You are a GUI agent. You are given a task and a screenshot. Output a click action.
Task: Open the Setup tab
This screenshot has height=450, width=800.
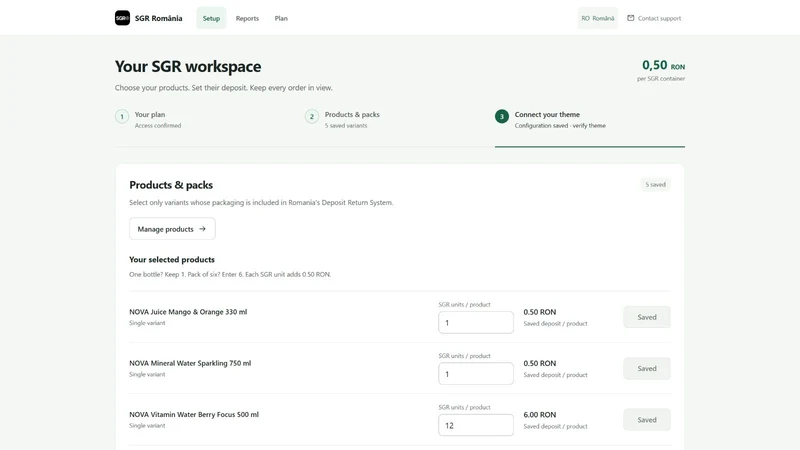click(211, 18)
